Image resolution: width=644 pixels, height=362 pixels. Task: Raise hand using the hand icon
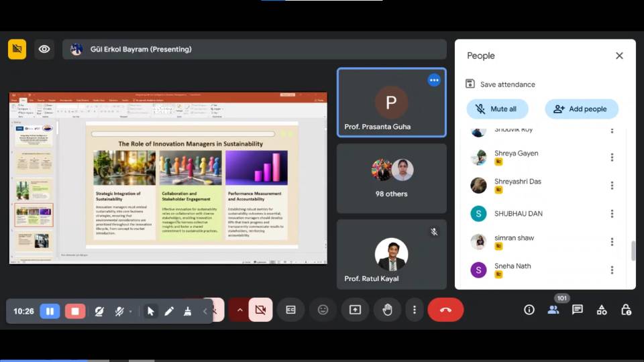pyautogui.click(x=387, y=310)
